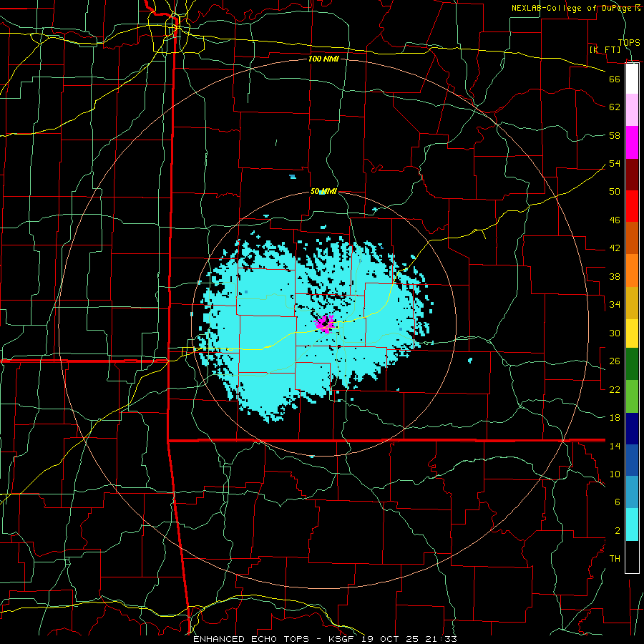Select the gold 38 kft legend swatch
Viewport: 644px width, 644px height.
(632, 303)
